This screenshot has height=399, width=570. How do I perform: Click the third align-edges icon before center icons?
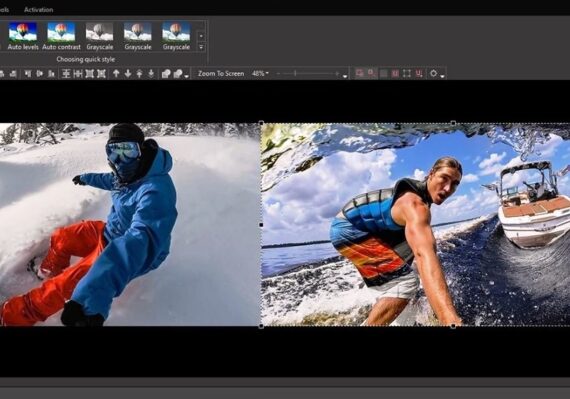51,74
